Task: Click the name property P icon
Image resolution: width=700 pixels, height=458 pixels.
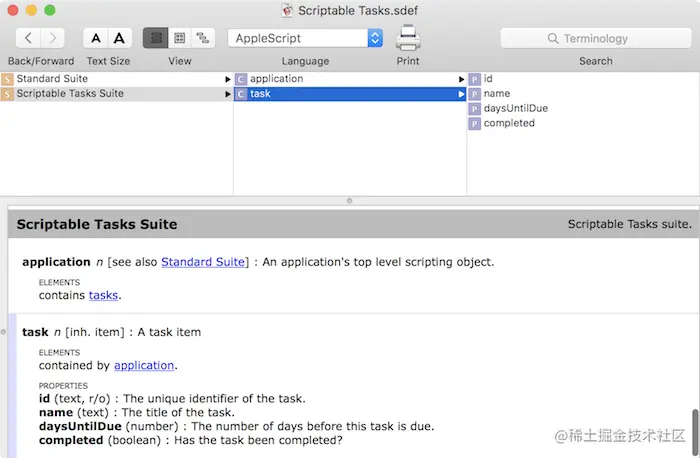Action: click(x=474, y=94)
